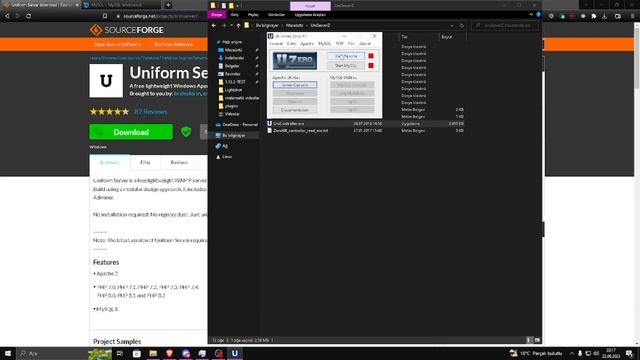Image resolution: width=640 pixels, height=360 pixels.
Task: Reload the browser page
Action: click(29, 16)
